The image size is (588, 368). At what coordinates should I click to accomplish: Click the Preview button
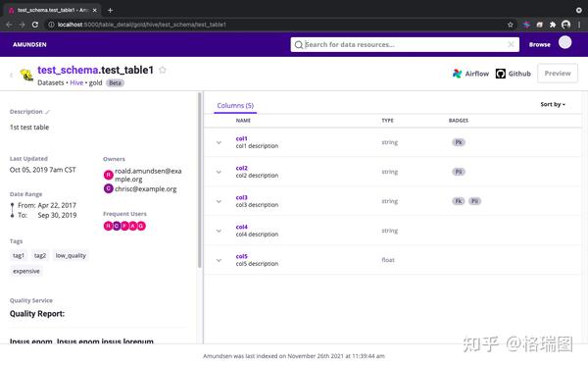point(558,74)
